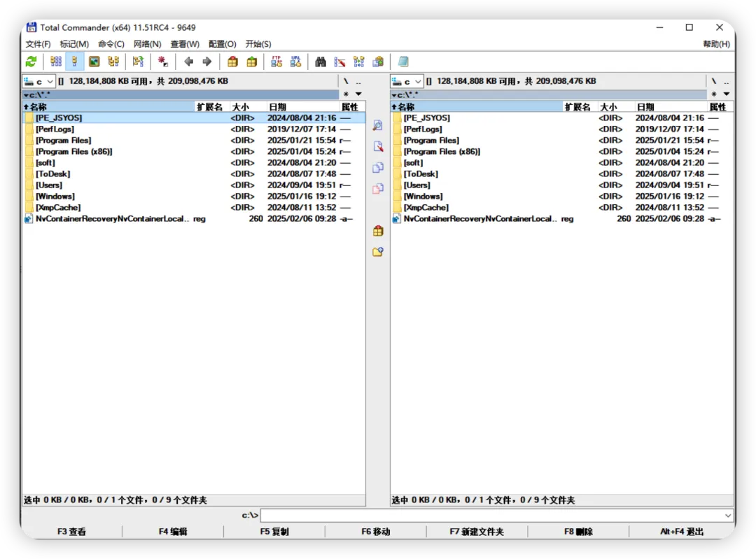Open the left panel drive dropdown
The width and height of the screenshot is (756, 559).
tap(39, 81)
